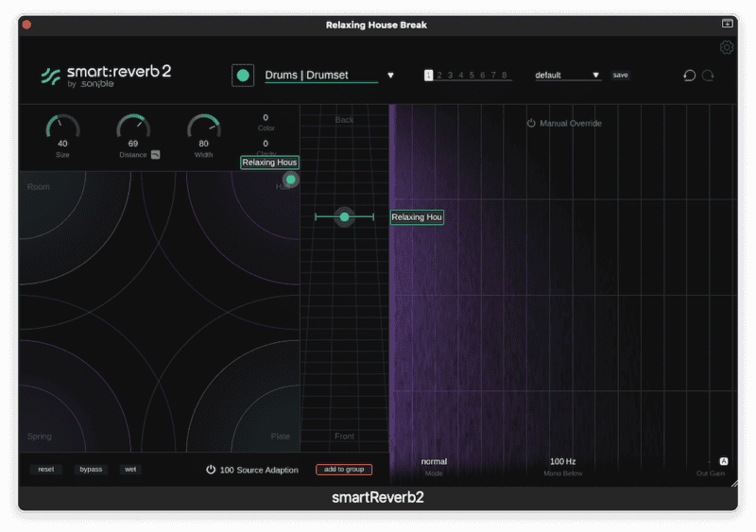Select state slot 5
The width and height of the screenshot is (756, 532).
472,76
